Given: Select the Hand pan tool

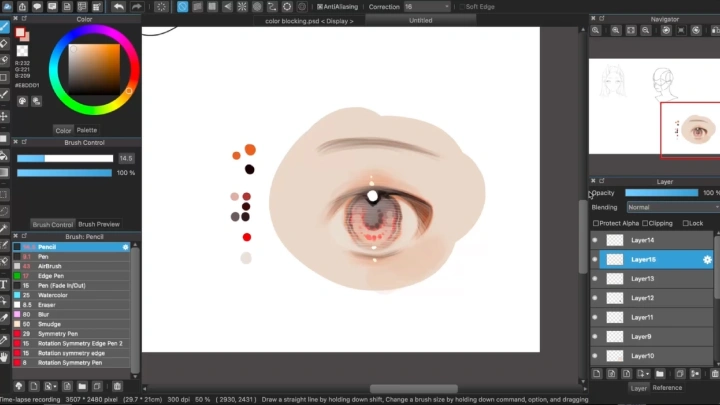Looking at the screenshot, I should [x=4, y=357].
